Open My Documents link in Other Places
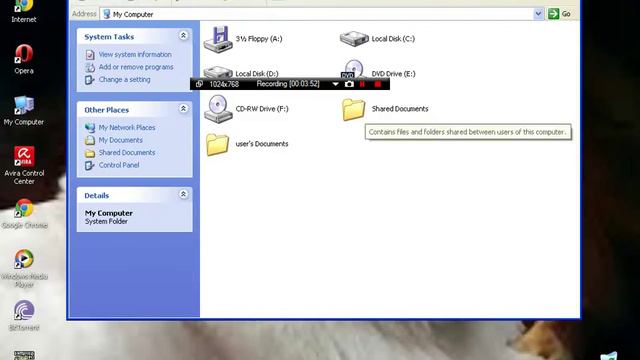The width and height of the screenshot is (640, 360). pyautogui.click(x=120, y=140)
